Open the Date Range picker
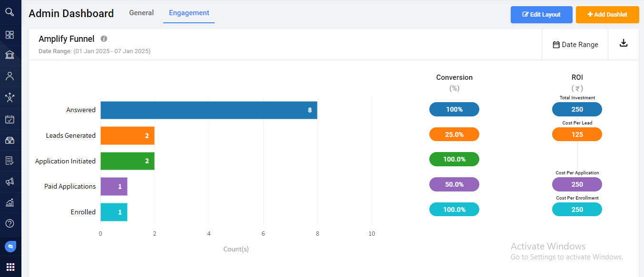 point(575,45)
